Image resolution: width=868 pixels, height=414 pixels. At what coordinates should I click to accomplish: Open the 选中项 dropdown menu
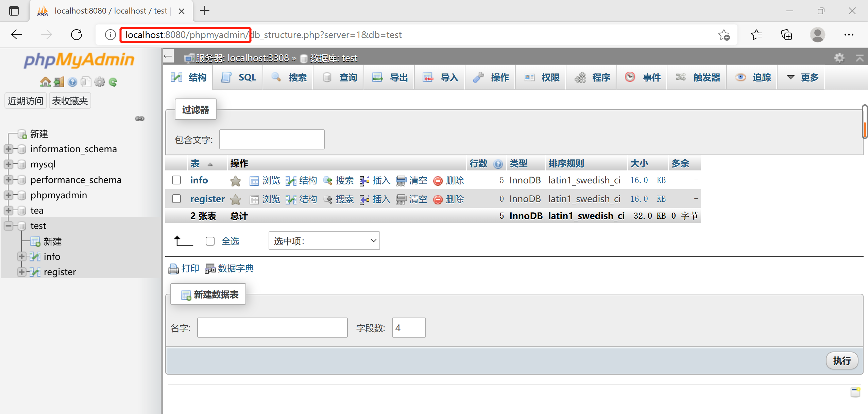(x=323, y=240)
